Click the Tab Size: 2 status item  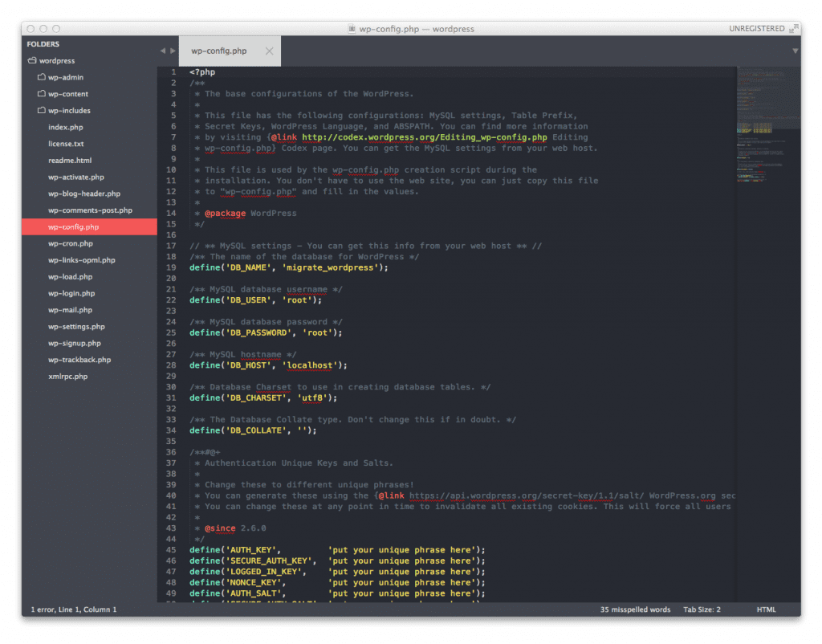702,609
